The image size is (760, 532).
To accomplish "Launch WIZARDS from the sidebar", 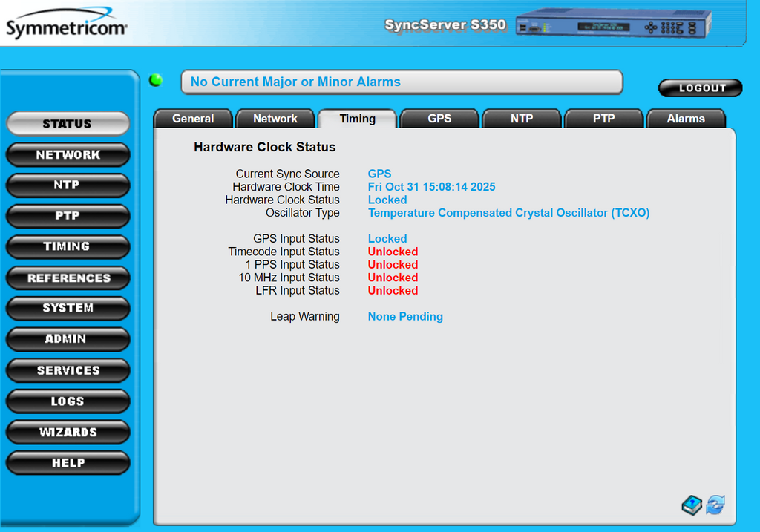I will point(68,432).
